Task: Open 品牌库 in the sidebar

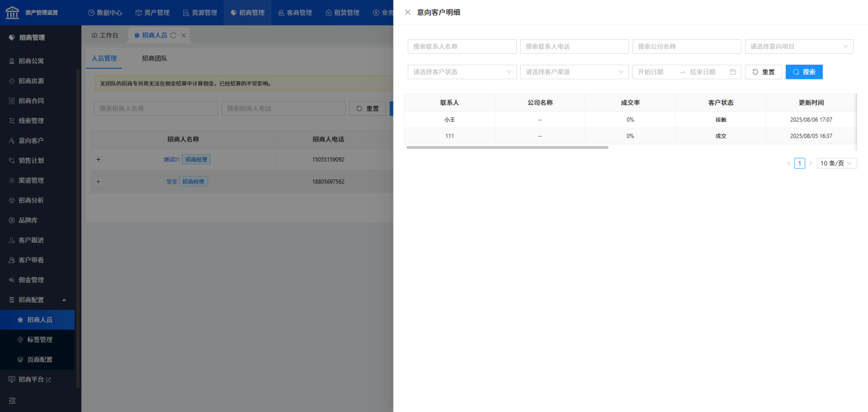Action: (x=28, y=220)
